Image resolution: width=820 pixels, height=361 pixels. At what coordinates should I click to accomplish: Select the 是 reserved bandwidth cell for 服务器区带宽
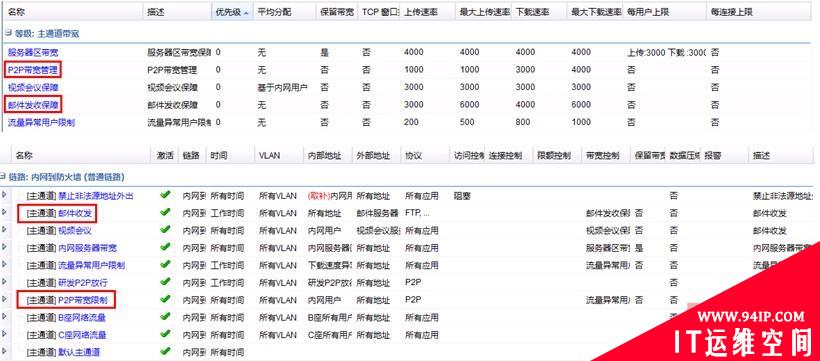[325, 52]
